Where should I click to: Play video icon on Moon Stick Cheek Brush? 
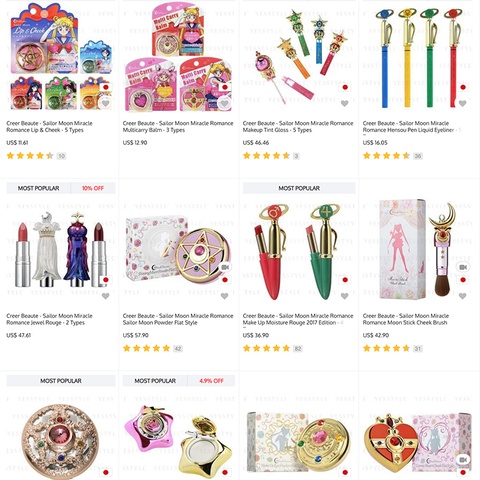pos(463,267)
